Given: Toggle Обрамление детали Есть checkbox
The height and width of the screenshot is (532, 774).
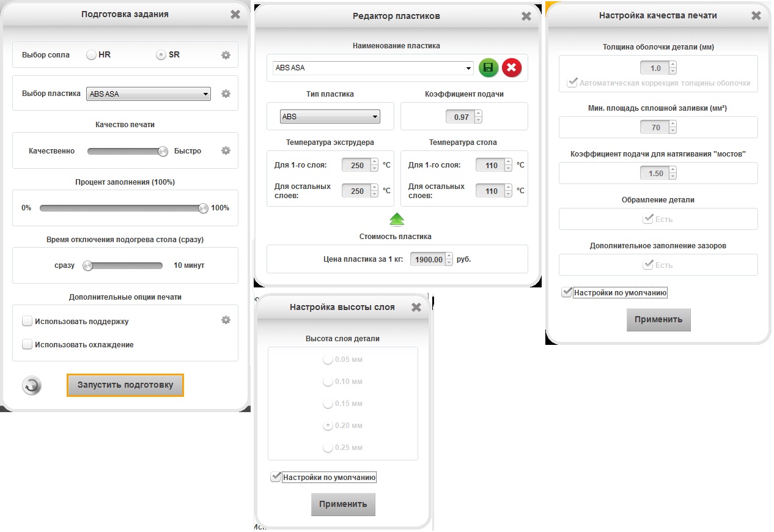Looking at the screenshot, I should [x=648, y=219].
